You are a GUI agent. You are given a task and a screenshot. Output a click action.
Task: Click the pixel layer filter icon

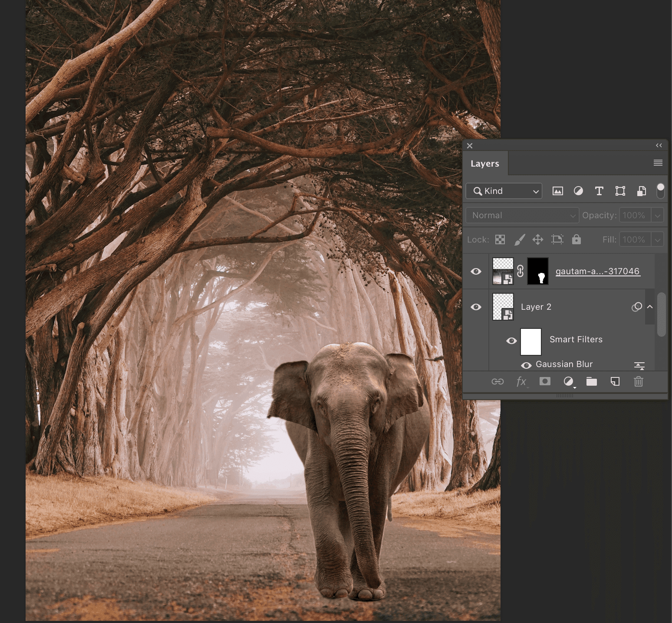pos(557,191)
